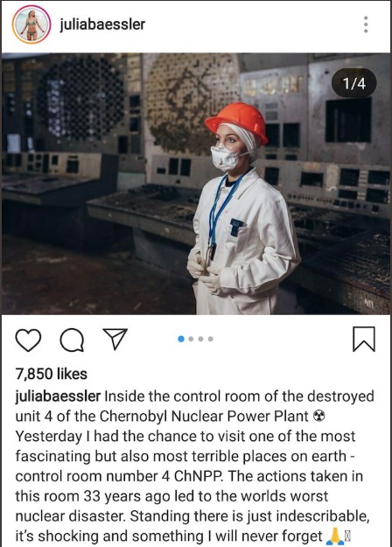The height and width of the screenshot is (547, 392).
Task: Tap the control room photo
Action: [x=196, y=184]
